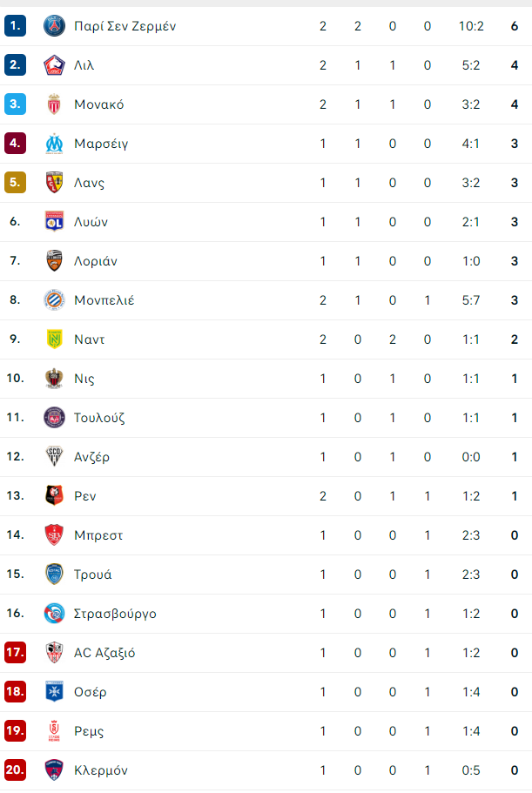The image size is (532, 793).
Task: Open the Rennes club badge
Action: [x=54, y=495]
